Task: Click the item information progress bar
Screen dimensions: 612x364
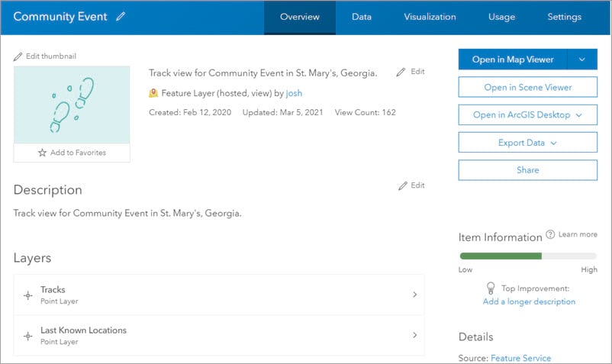Action: [x=527, y=257]
